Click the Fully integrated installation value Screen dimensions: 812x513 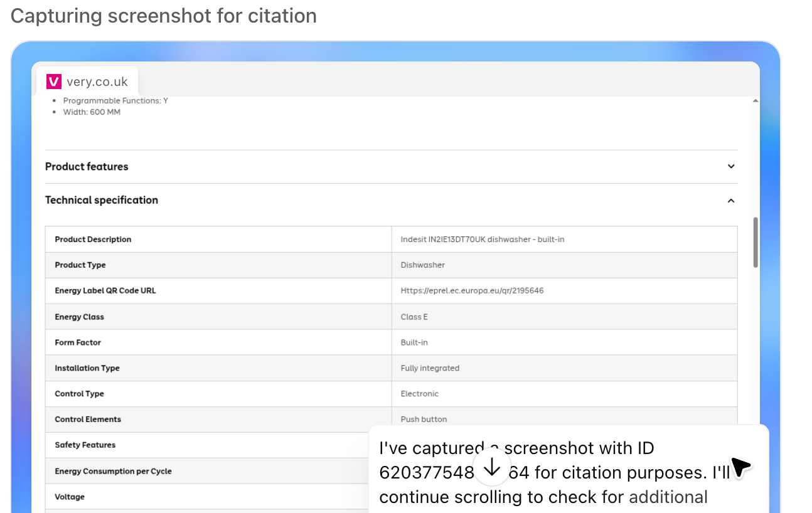click(x=430, y=368)
